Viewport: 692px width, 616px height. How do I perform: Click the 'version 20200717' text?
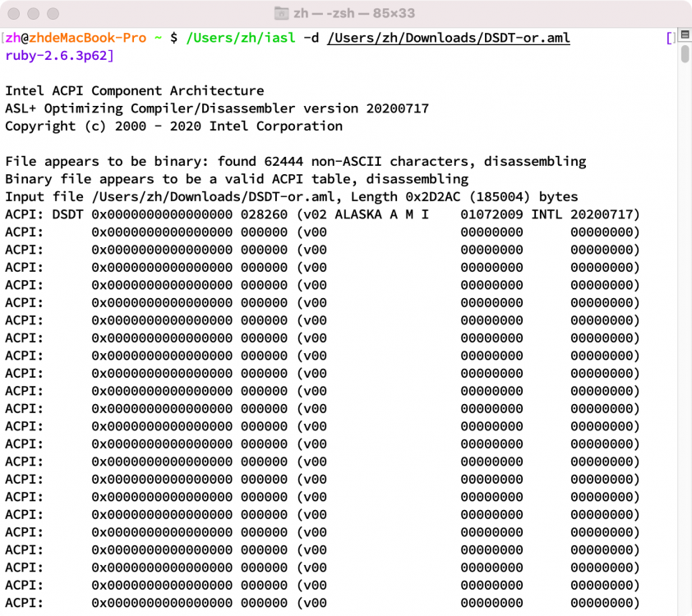tap(366, 108)
